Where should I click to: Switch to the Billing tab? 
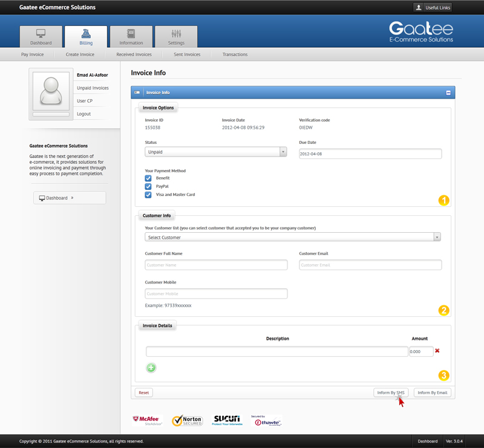[86, 37]
